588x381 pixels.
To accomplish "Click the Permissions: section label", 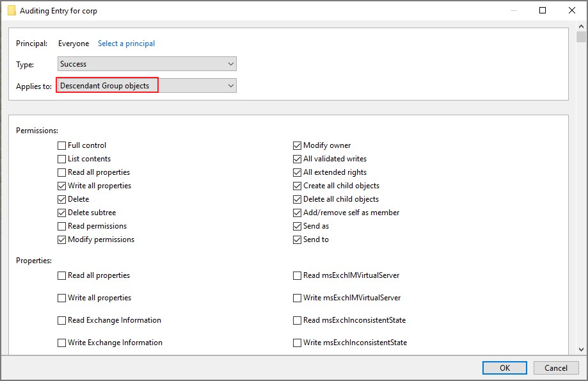I will pyautogui.click(x=37, y=131).
